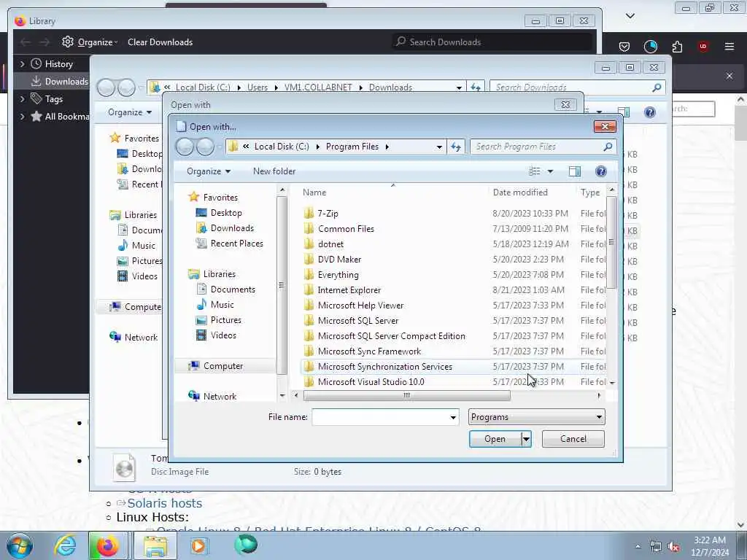Open the 7-Zip folder

(x=328, y=214)
